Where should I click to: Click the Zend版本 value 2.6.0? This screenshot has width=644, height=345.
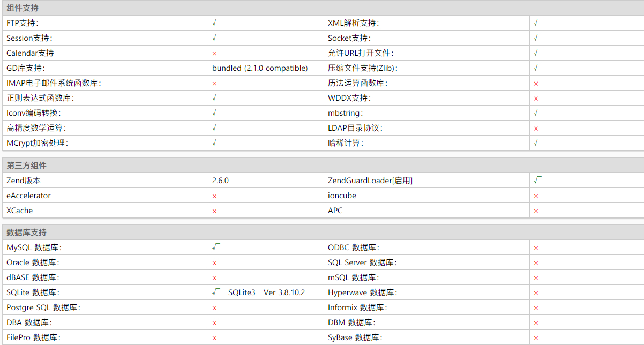220,181
